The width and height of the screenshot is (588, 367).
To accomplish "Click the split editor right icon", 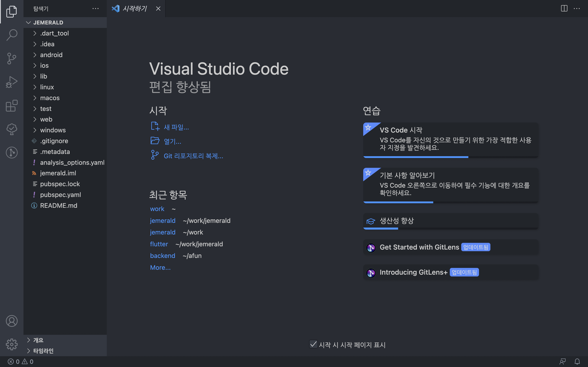I will tap(564, 9).
